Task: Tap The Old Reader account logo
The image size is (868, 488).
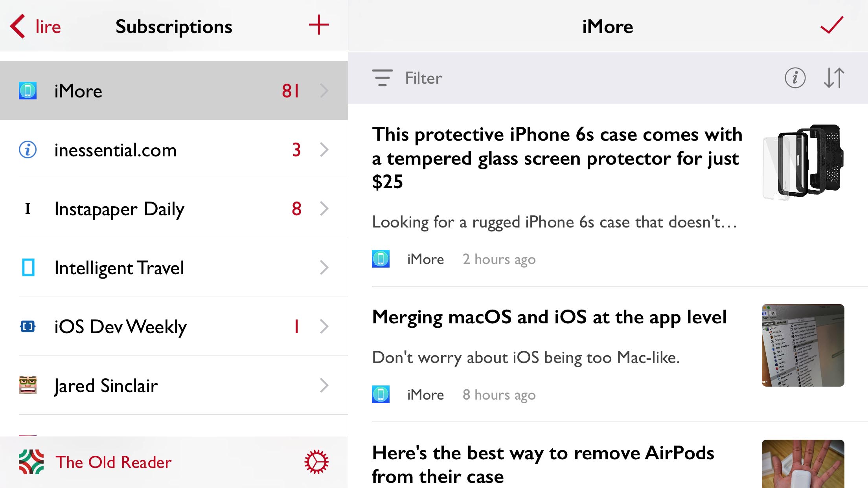Action: pos(31,462)
